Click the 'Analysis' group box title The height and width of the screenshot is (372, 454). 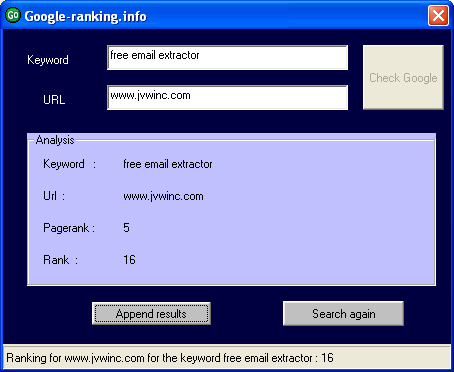(x=55, y=140)
